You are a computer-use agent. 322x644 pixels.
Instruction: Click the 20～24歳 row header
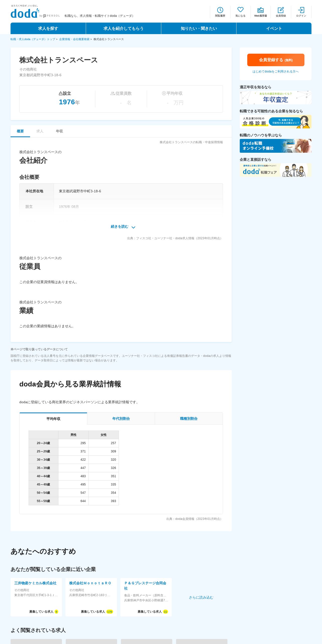coord(43,443)
